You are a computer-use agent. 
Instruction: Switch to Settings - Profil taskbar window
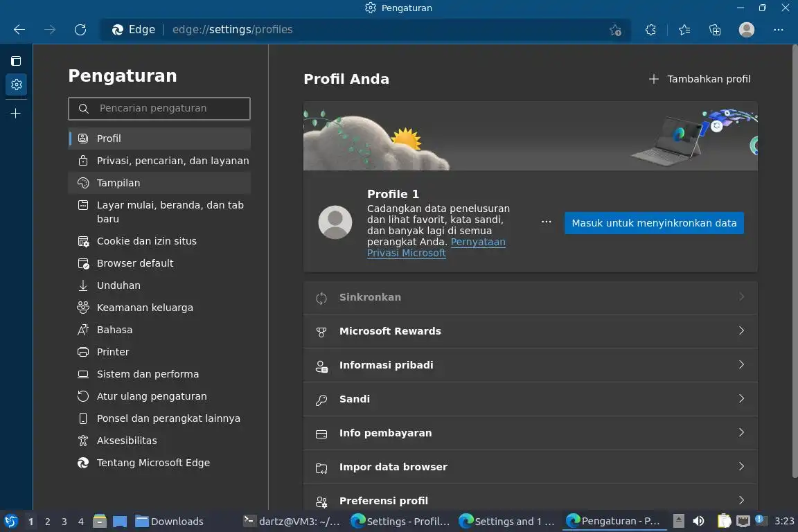(x=400, y=522)
